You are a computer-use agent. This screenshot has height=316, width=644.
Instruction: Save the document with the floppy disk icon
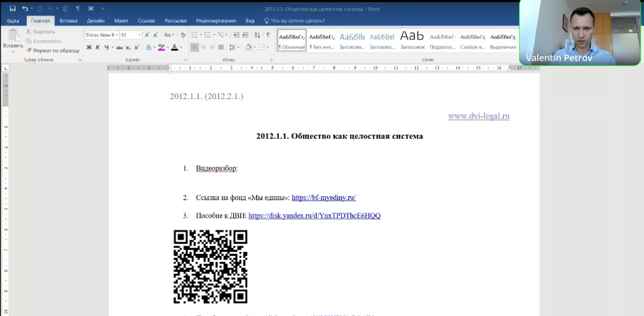click(12, 8)
